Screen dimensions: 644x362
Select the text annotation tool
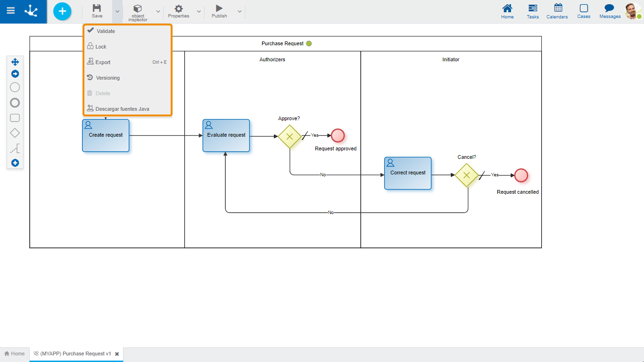click(x=15, y=149)
